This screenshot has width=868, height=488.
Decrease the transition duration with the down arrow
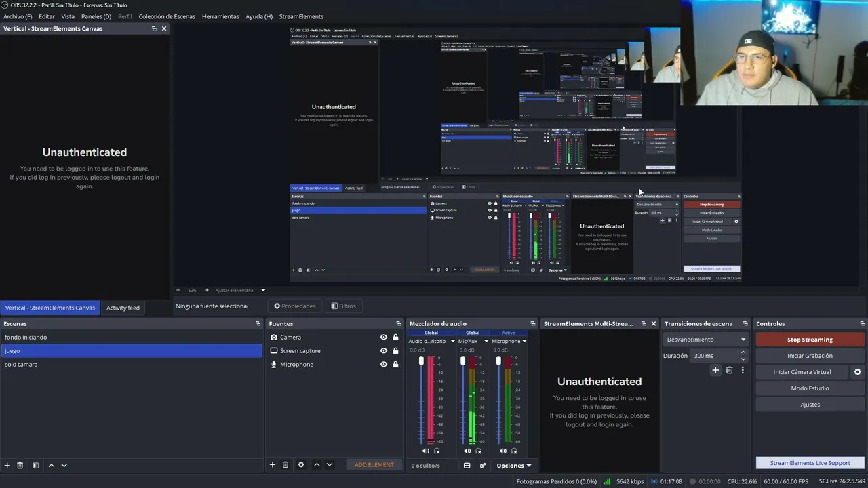743,359
